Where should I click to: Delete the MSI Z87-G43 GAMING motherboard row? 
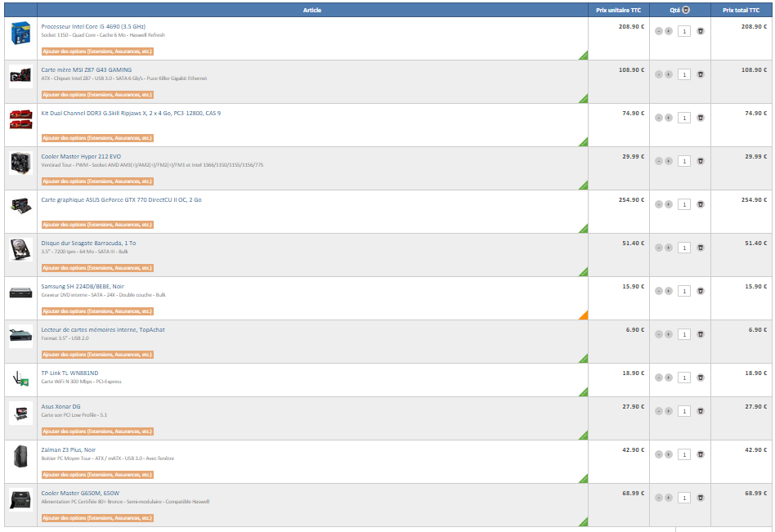click(x=701, y=74)
